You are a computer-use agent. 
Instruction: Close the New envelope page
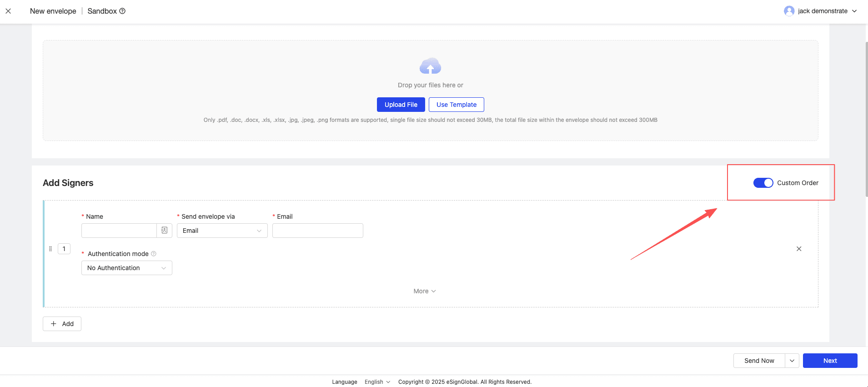(x=8, y=11)
